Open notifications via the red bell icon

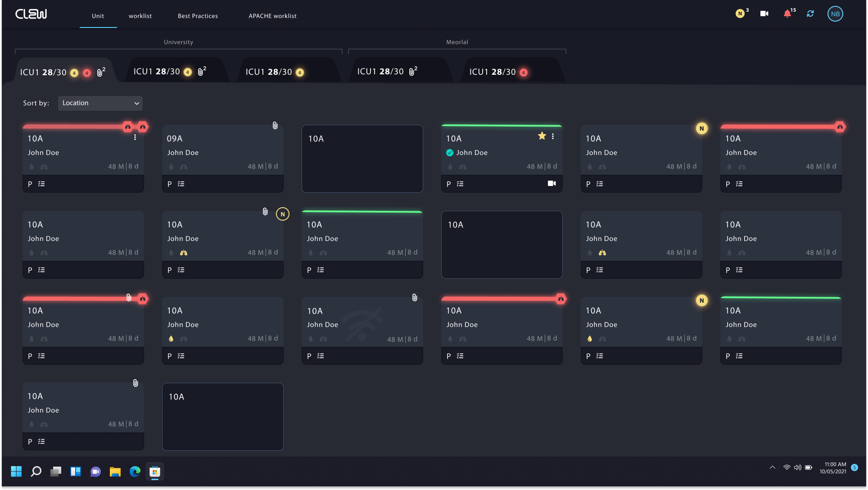click(787, 14)
